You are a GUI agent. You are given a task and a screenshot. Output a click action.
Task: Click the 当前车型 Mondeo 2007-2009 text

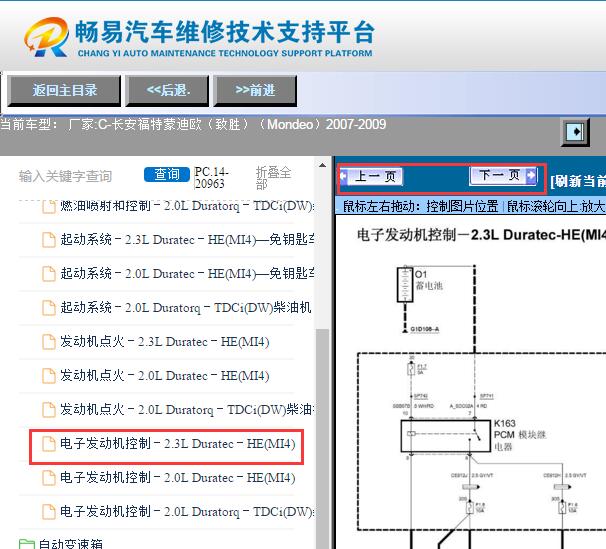point(193,124)
